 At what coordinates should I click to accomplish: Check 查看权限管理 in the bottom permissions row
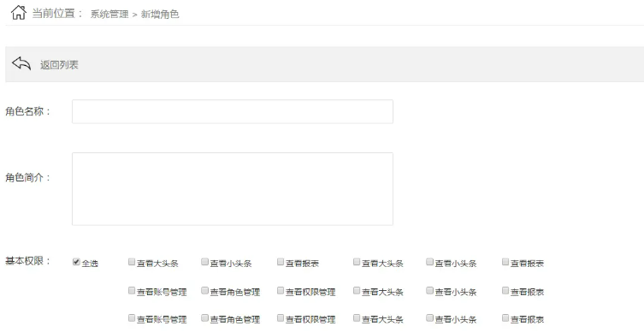(281, 317)
